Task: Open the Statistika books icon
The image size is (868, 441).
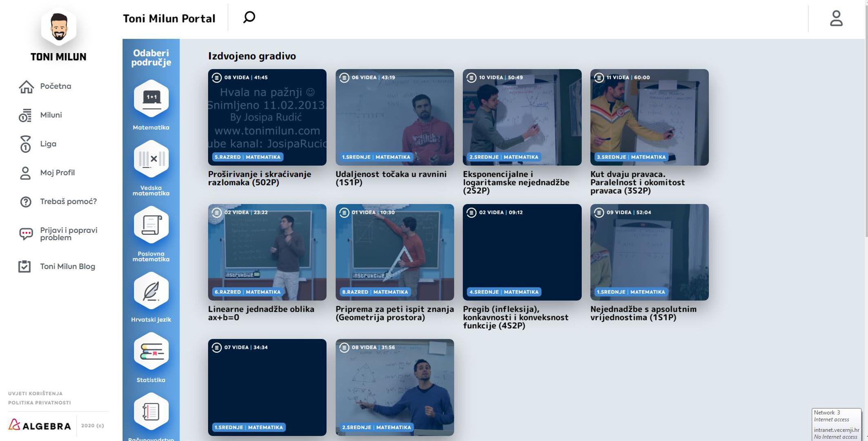Action: [x=151, y=351]
